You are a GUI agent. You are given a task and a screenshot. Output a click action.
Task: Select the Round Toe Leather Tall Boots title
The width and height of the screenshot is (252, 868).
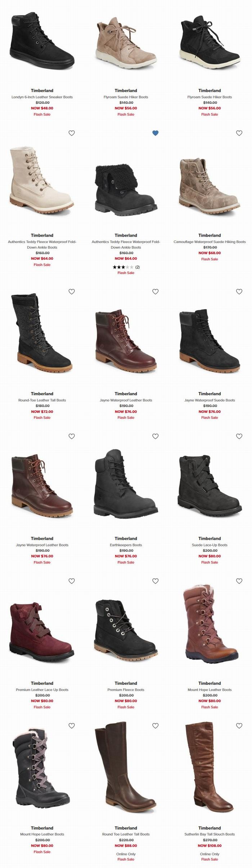pos(126,834)
